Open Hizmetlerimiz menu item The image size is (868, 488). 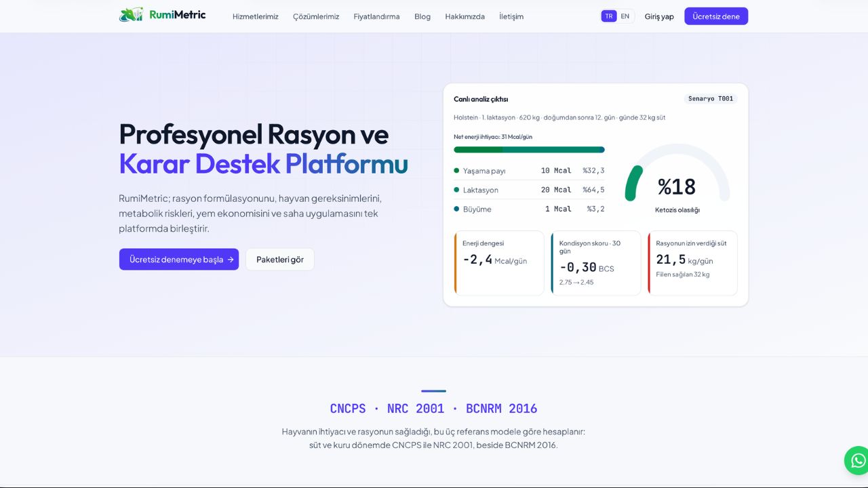click(256, 16)
